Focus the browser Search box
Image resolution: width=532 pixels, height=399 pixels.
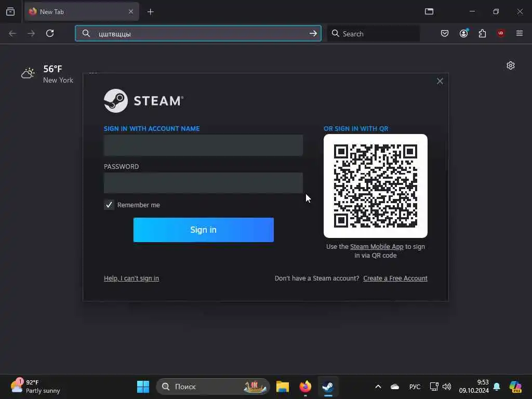pyautogui.click(x=373, y=33)
